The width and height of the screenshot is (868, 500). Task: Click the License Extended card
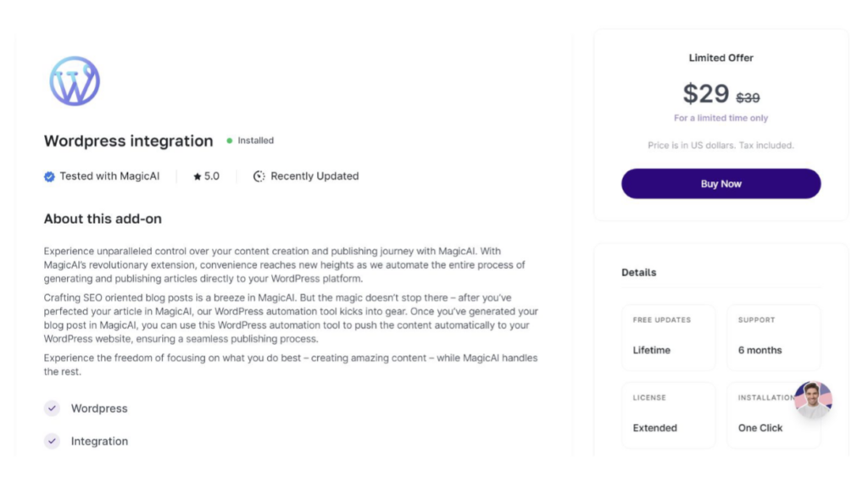pyautogui.click(x=668, y=414)
